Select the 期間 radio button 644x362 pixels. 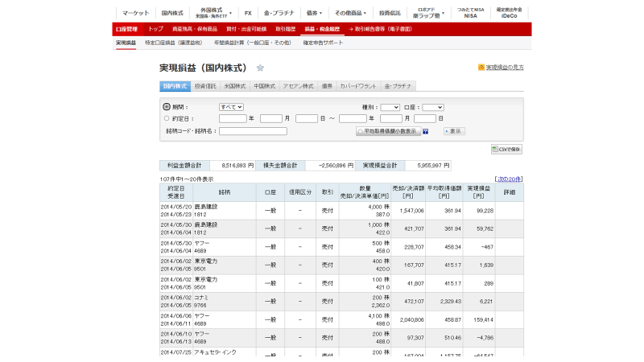click(x=167, y=106)
